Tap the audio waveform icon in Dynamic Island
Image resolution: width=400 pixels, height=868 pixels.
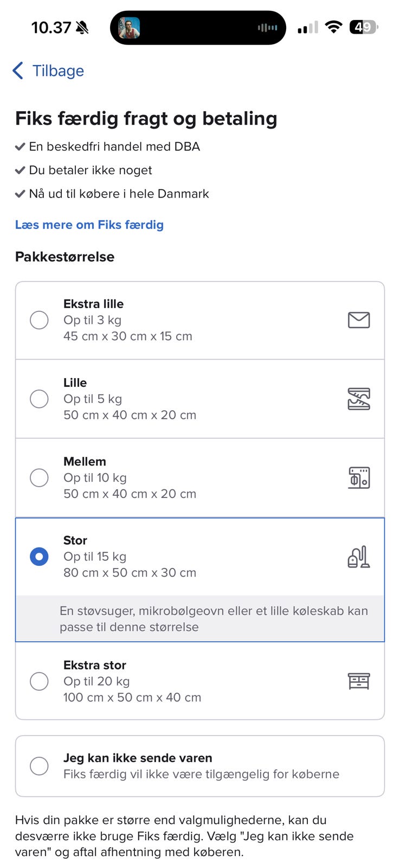(267, 28)
